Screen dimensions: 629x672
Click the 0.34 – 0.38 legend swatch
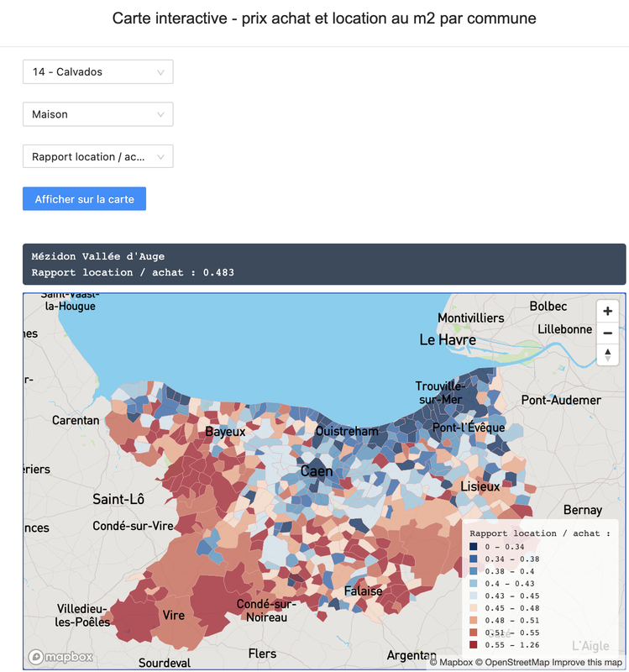pos(473,559)
